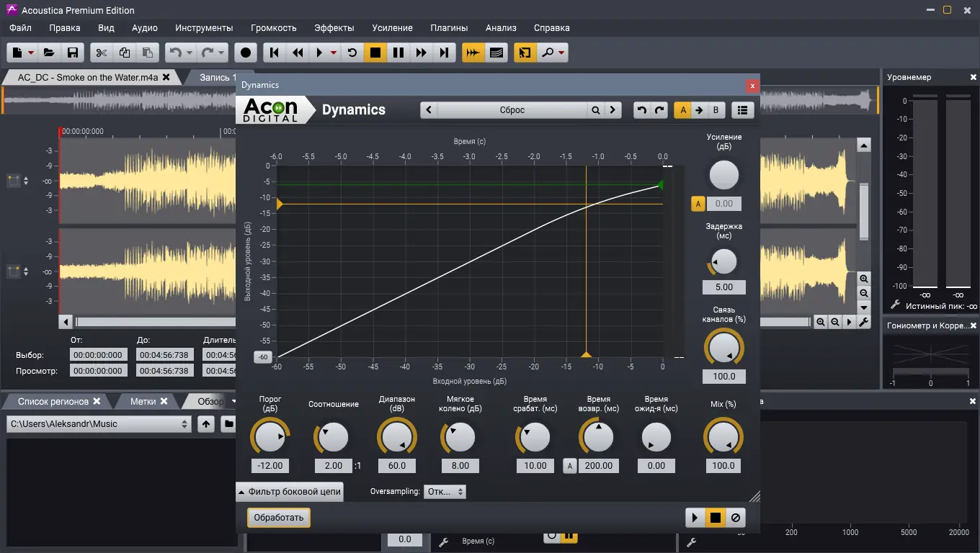Expand the Фильтр боковой цепи section

(x=288, y=491)
